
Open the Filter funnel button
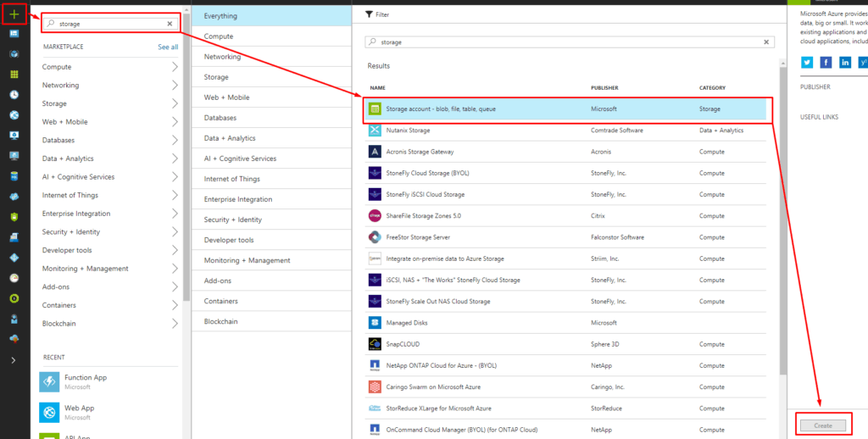pyautogui.click(x=377, y=15)
